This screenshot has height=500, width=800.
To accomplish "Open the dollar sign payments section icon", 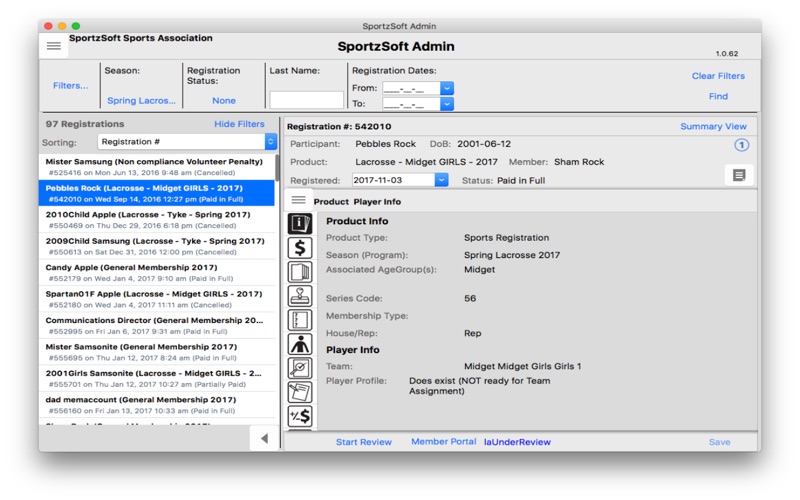I will (300, 248).
